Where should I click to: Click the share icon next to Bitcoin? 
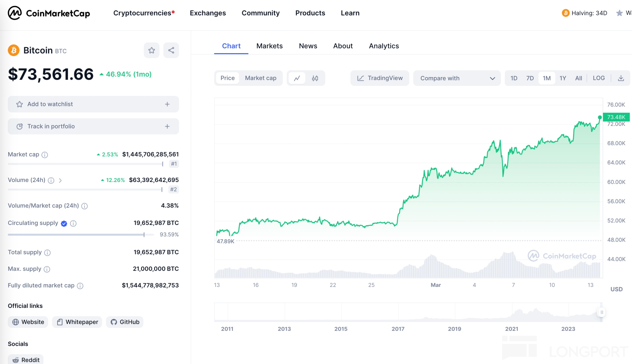(171, 50)
